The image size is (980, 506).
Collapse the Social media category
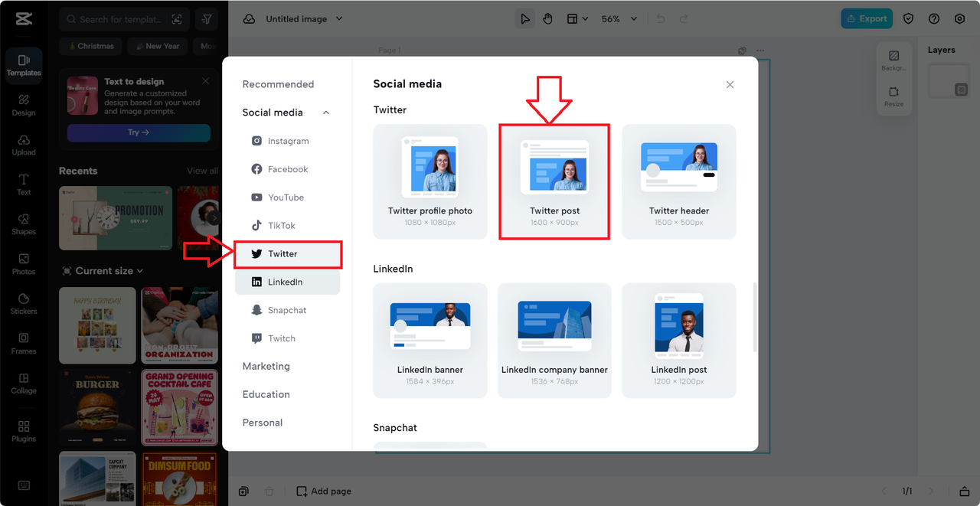click(x=326, y=113)
